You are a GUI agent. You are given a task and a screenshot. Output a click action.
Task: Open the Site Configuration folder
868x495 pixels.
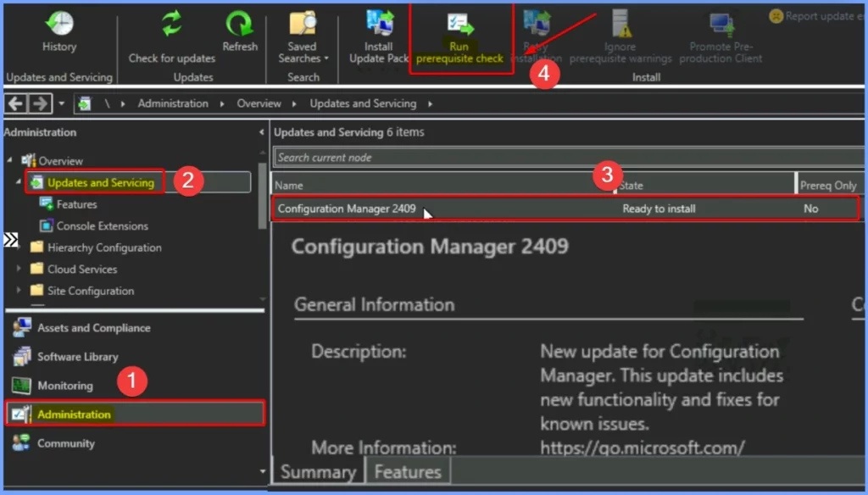coord(90,291)
